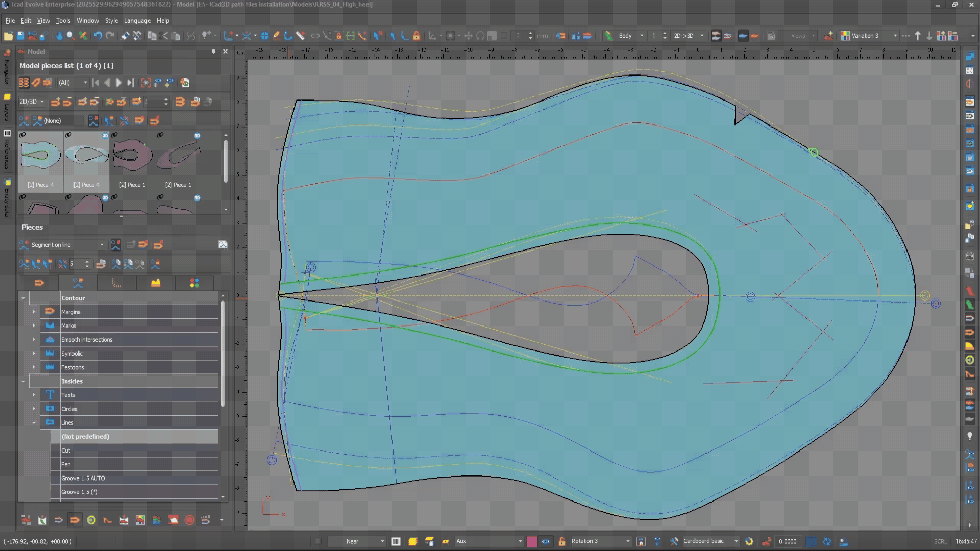Open the Tools menu
Screen dimensions: 980x551
tap(63, 21)
